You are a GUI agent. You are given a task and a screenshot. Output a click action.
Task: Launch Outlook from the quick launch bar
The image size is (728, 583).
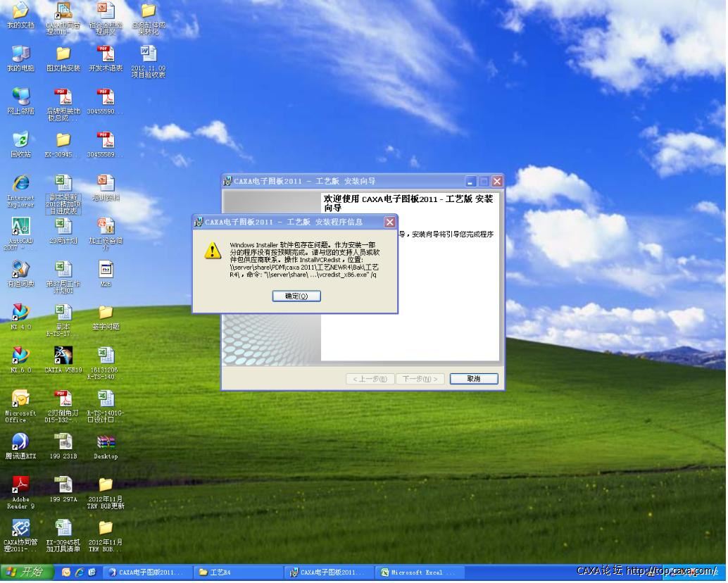[66, 572]
